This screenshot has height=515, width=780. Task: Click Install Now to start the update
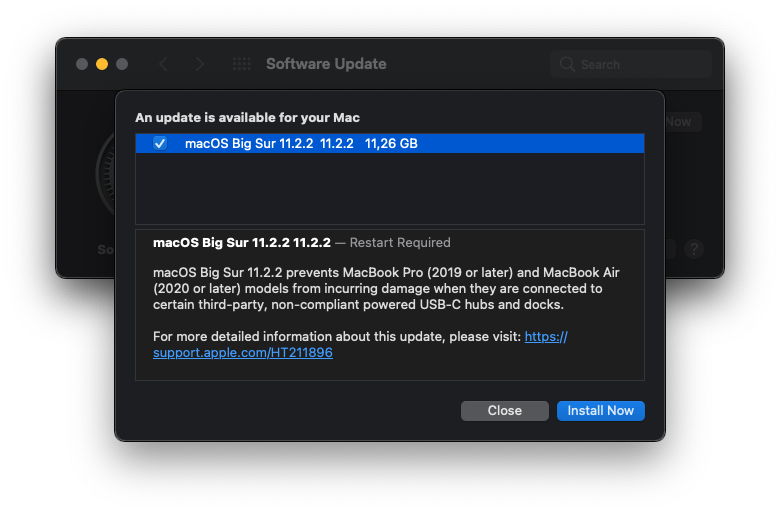tap(600, 411)
